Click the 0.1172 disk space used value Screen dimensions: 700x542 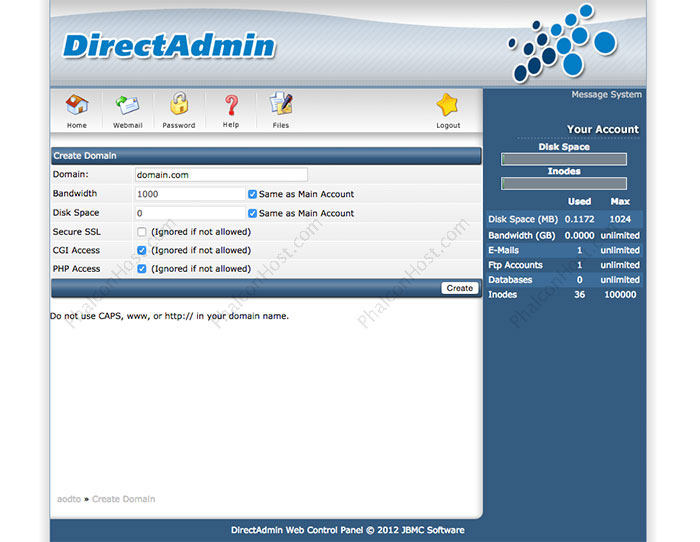pyautogui.click(x=579, y=219)
